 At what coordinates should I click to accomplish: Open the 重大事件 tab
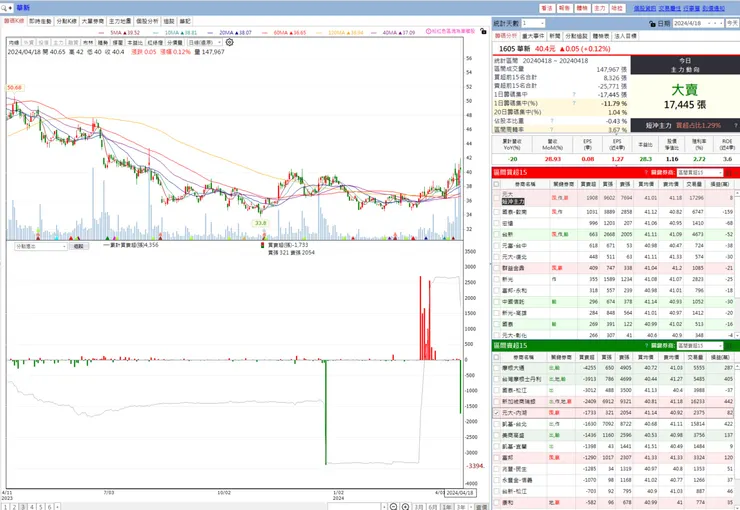(533, 36)
